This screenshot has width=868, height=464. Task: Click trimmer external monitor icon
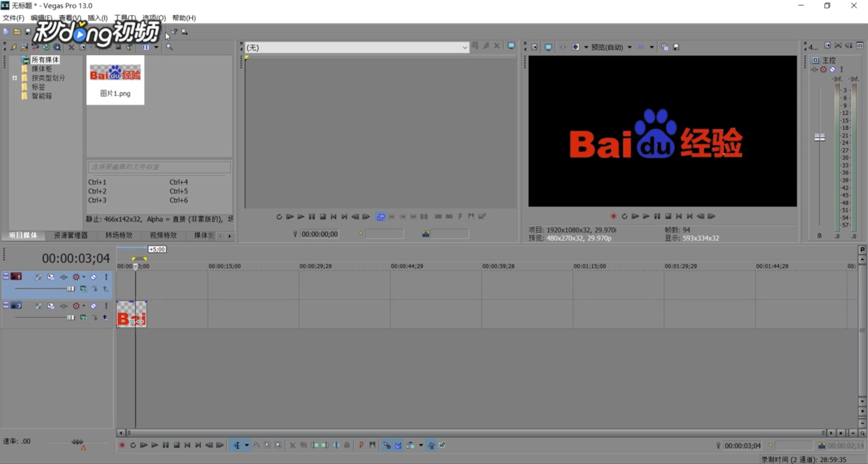511,46
